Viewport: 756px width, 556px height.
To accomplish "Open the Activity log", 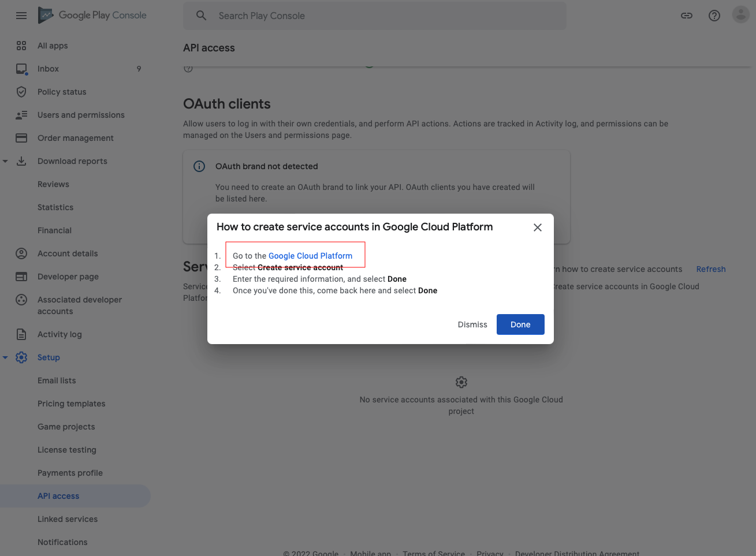I will pos(61,334).
